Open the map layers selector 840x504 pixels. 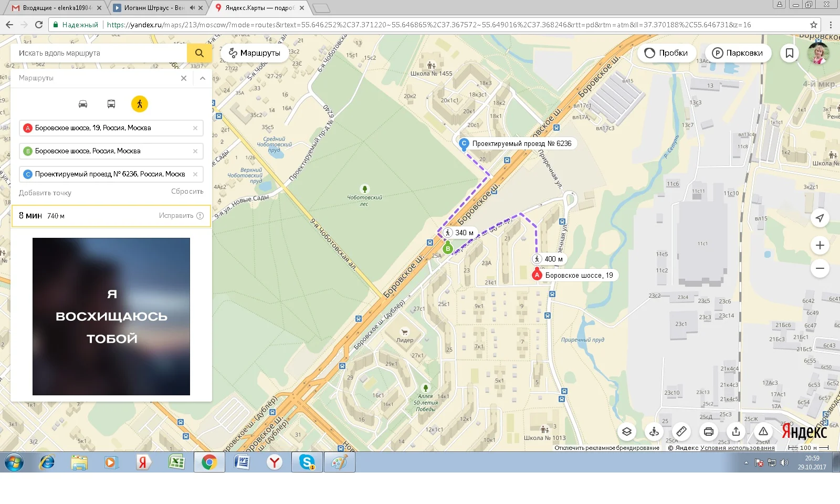coord(627,432)
